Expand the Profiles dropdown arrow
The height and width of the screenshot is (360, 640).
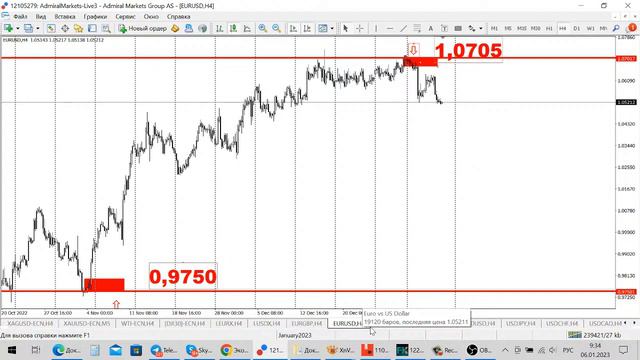[38, 28]
